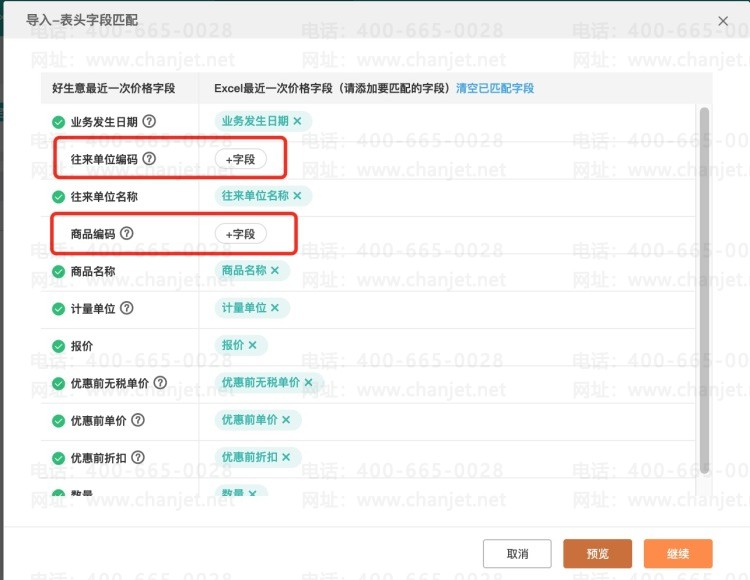Add a field for 商品编码
This screenshot has height=580, width=750.
point(241,234)
